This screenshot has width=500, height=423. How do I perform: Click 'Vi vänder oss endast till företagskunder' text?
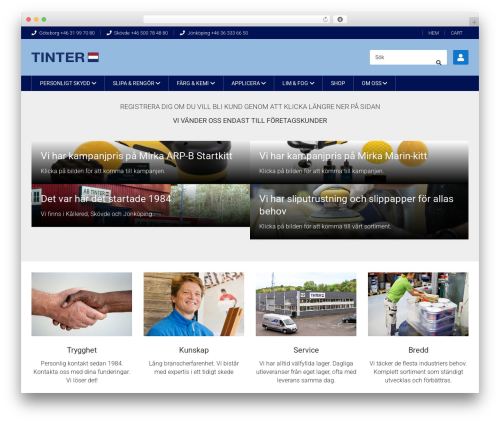click(250, 121)
